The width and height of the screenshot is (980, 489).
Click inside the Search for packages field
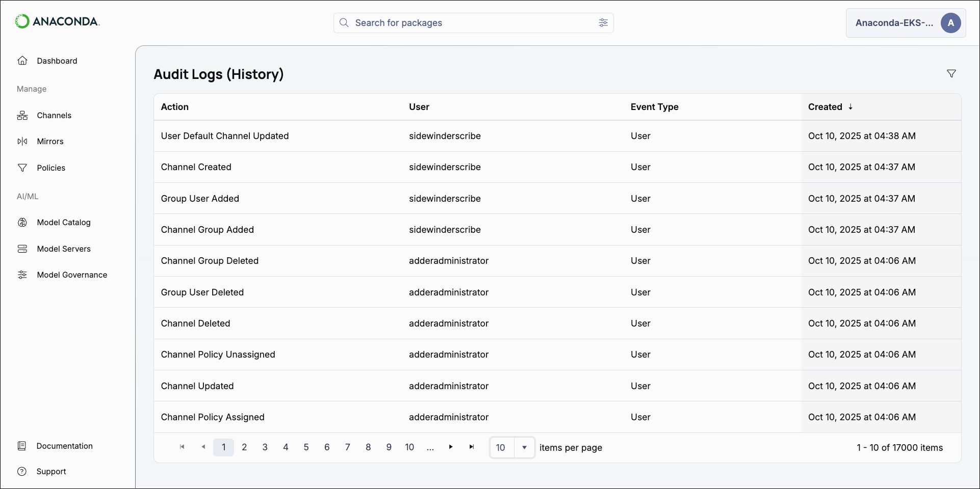coord(459,22)
